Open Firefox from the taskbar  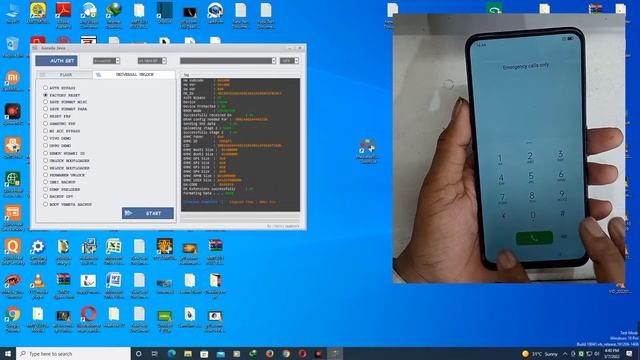click(x=269, y=353)
